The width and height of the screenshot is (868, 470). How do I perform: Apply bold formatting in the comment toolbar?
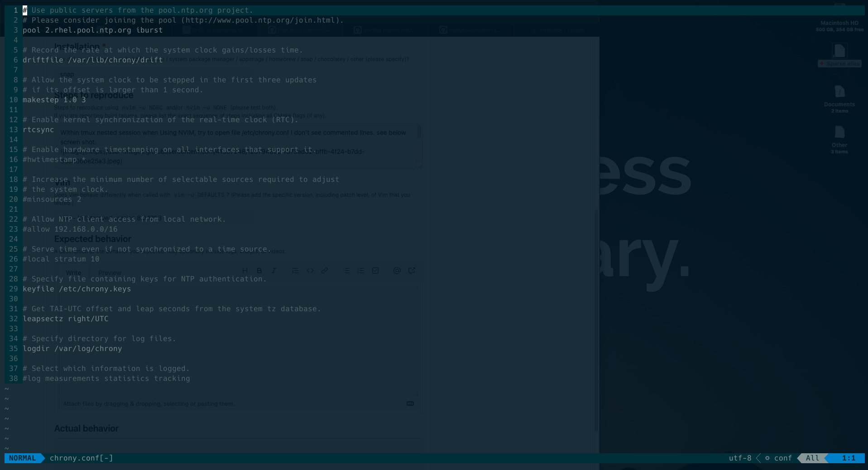tap(259, 270)
